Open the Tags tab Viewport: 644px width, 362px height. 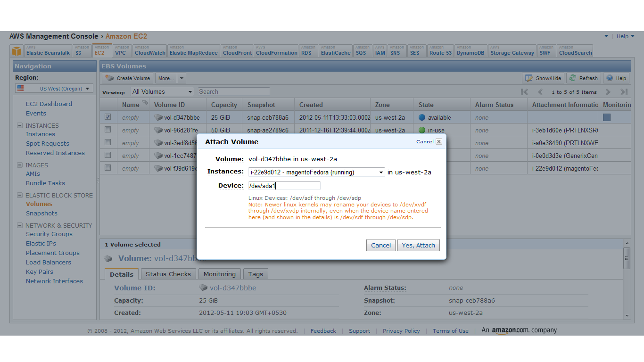[x=256, y=274]
